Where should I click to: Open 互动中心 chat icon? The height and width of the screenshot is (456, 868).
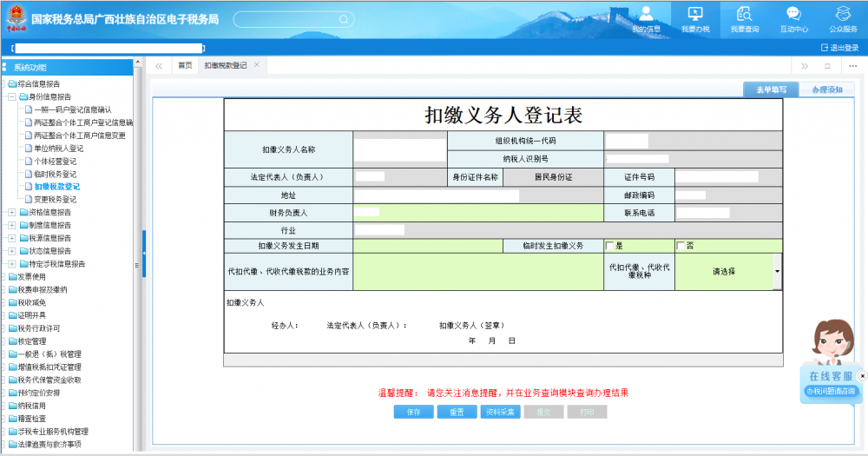(x=793, y=17)
